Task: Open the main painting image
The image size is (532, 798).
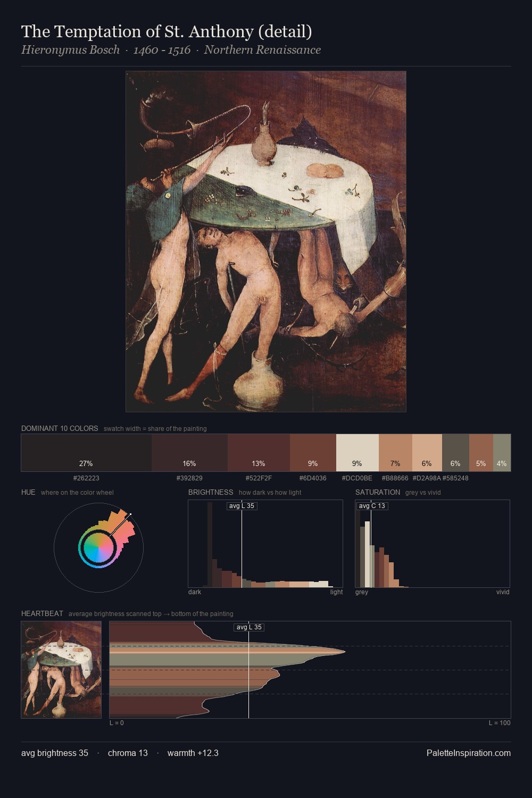Action: pyautogui.click(x=266, y=242)
